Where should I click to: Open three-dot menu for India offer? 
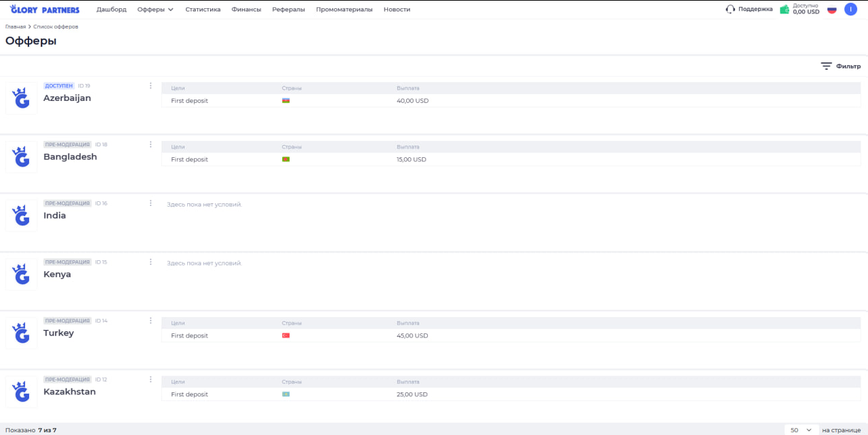pyautogui.click(x=151, y=203)
